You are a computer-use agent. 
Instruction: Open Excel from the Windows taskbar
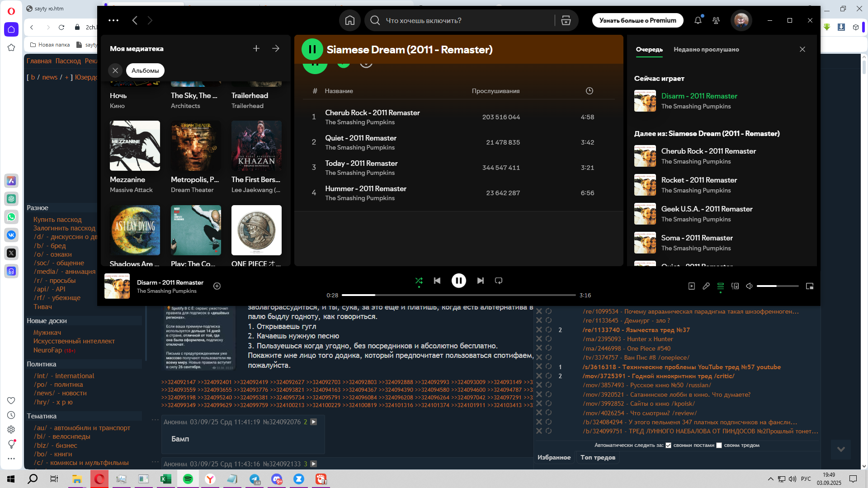(x=166, y=479)
